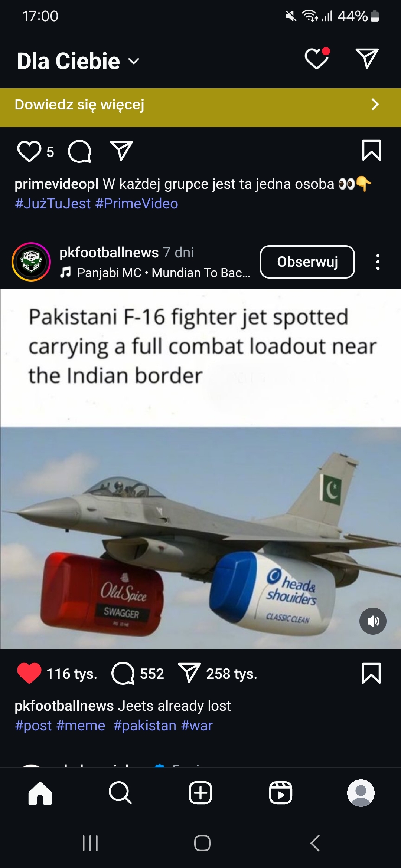
Task: Open the #pakistan hashtag link
Action: tap(145, 725)
